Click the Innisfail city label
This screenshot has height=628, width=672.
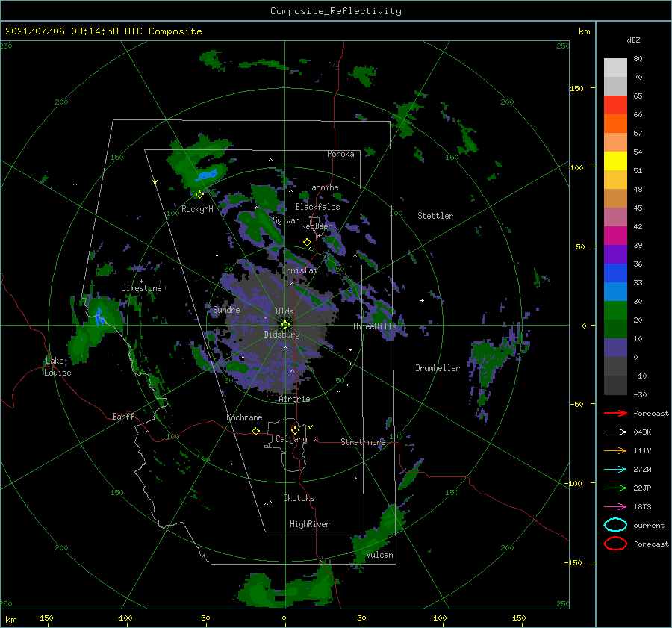[302, 270]
